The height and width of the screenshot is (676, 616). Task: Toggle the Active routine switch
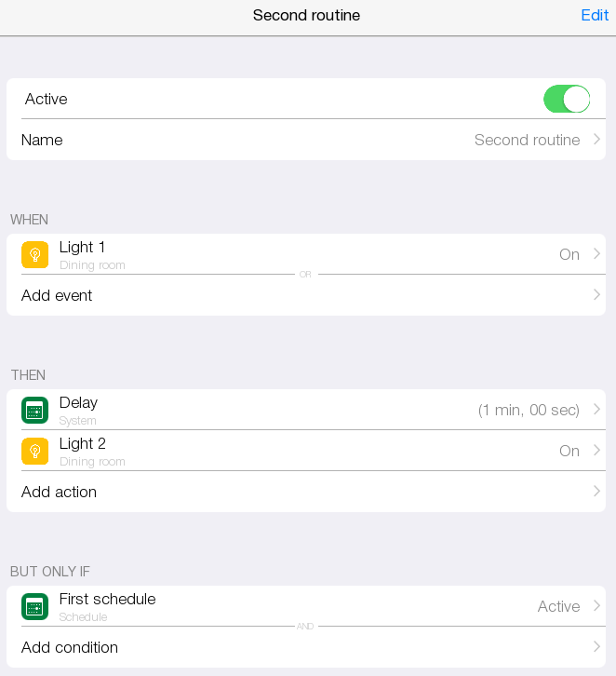[567, 99]
